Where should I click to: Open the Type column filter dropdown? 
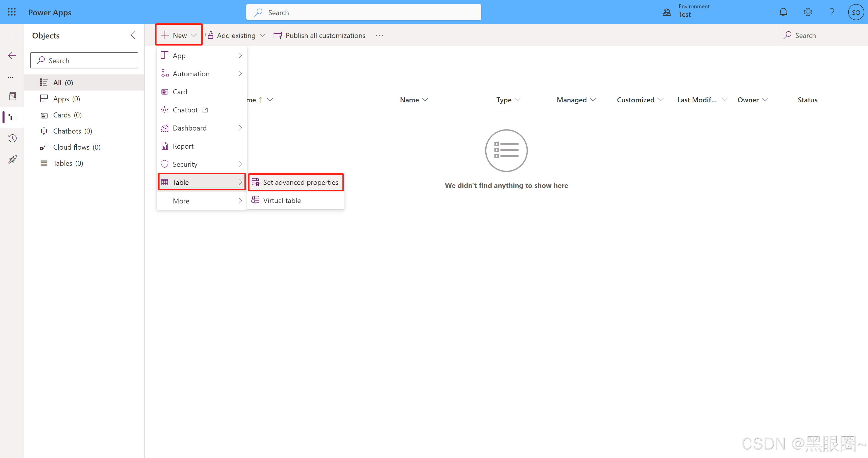pos(518,100)
